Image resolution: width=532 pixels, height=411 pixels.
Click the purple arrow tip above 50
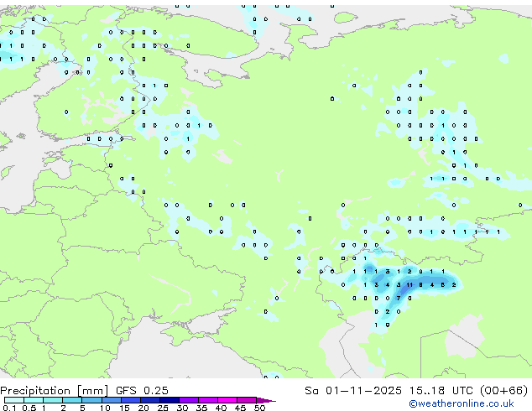pyautogui.click(x=266, y=400)
